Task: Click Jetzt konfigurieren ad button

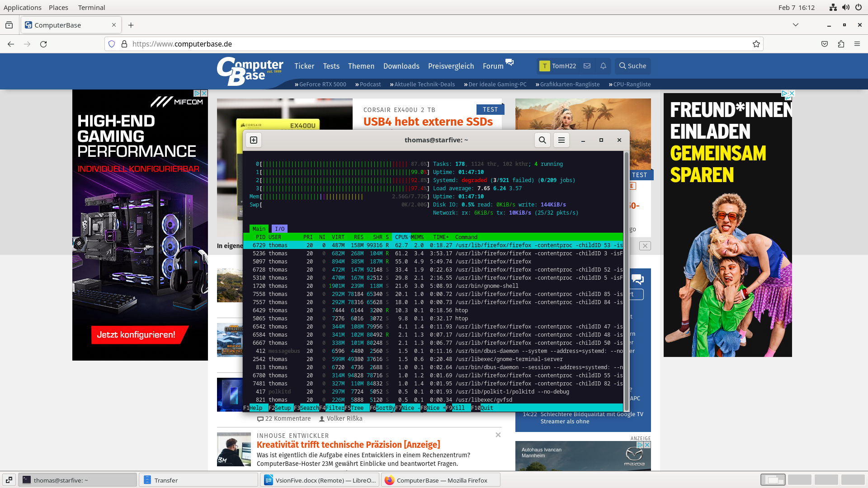Action: tap(136, 335)
